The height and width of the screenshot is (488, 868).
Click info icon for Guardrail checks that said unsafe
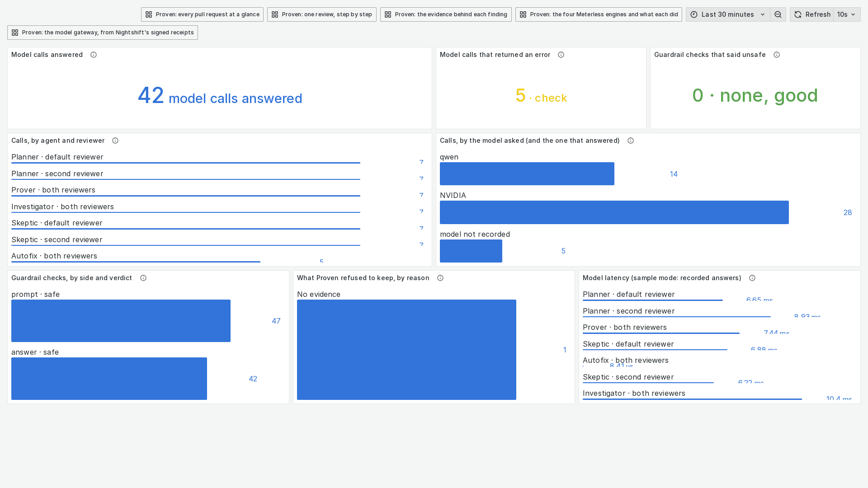[777, 55]
